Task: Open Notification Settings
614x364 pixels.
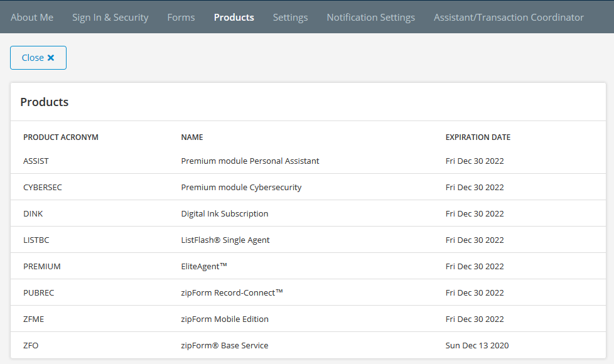Action: [x=370, y=17]
